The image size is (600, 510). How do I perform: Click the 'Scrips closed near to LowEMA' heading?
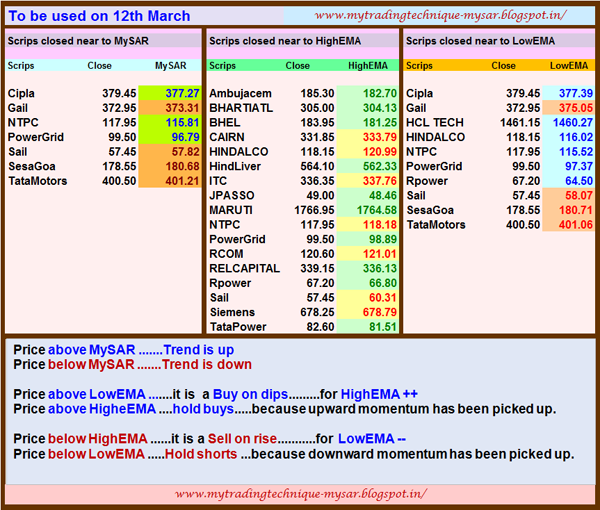coord(480,41)
